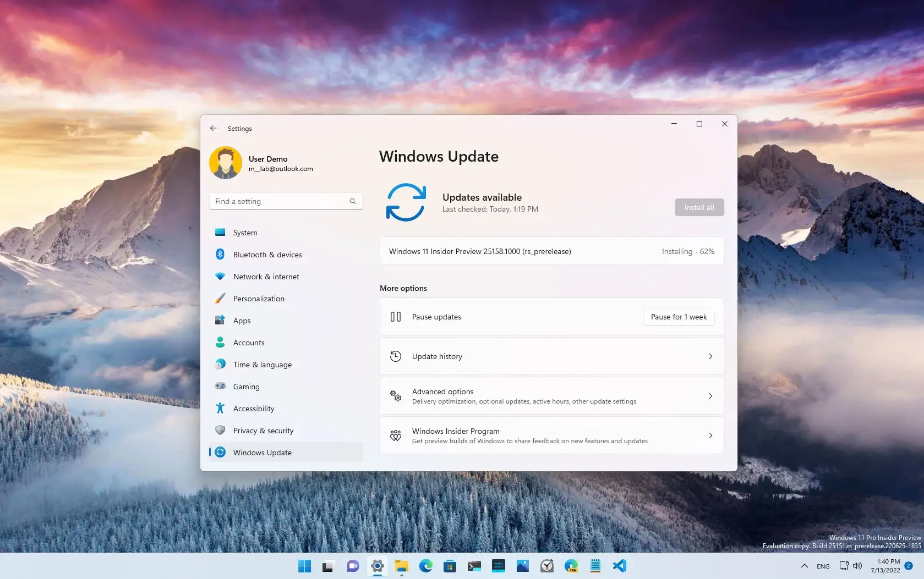Select the Apps sidebar entry
924x579 pixels.
tap(286, 321)
